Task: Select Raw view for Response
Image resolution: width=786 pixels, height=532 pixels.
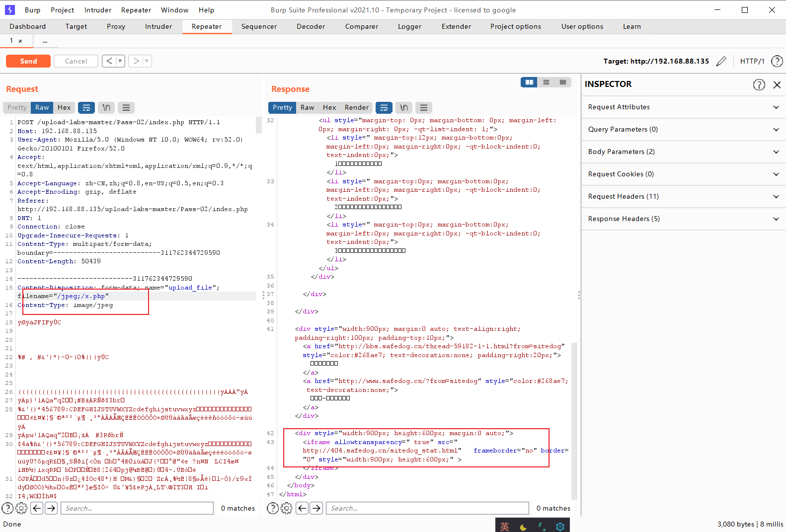Action: coord(308,107)
